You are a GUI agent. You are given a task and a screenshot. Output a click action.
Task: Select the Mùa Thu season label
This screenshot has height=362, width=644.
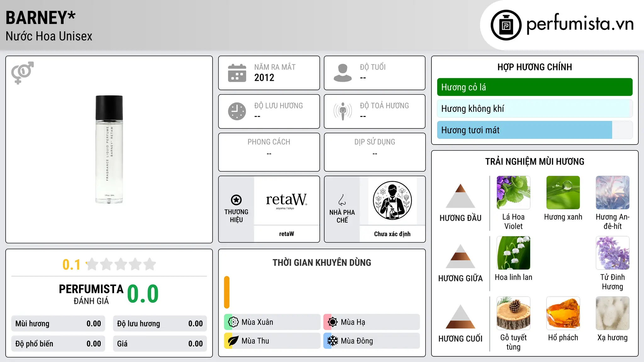click(x=255, y=341)
